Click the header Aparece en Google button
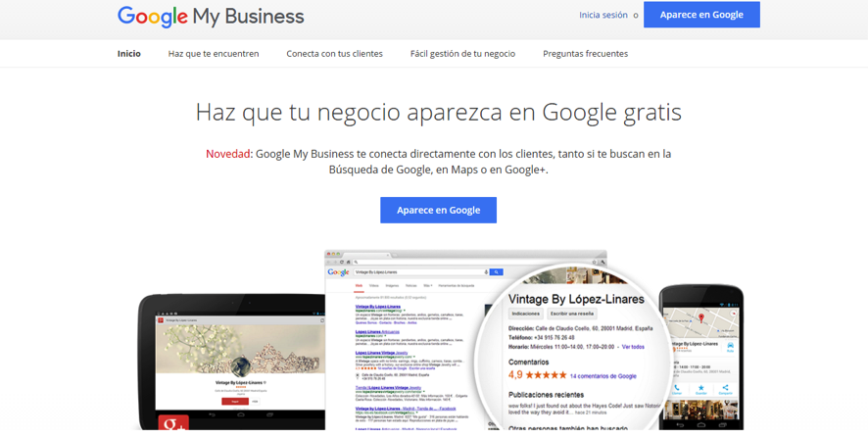 pyautogui.click(x=701, y=15)
